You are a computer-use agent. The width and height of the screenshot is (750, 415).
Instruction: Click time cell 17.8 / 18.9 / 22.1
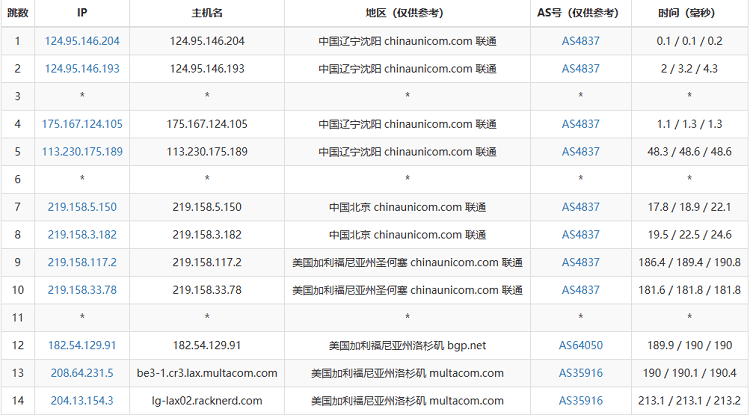tap(690, 207)
